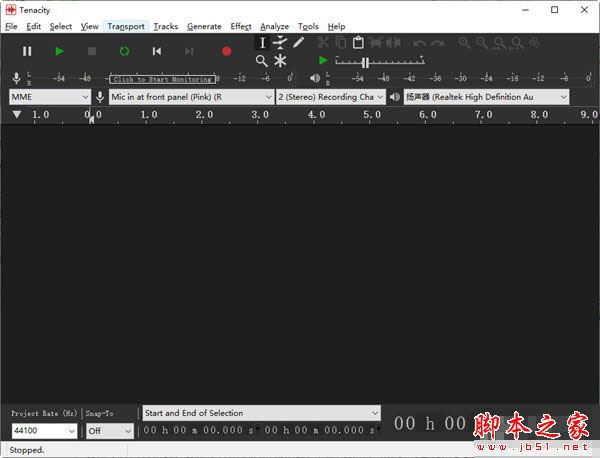Click the playback speed slider handle
This screenshot has height=458, width=600.
click(365, 62)
